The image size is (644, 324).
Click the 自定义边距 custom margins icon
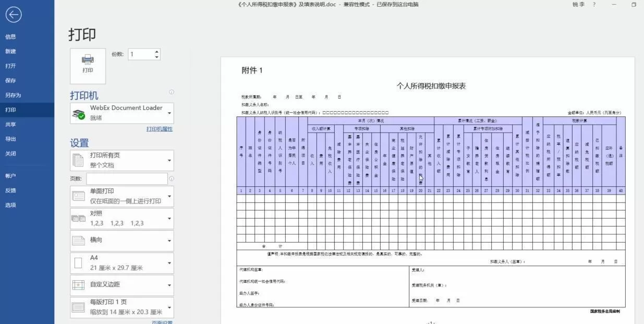point(78,285)
